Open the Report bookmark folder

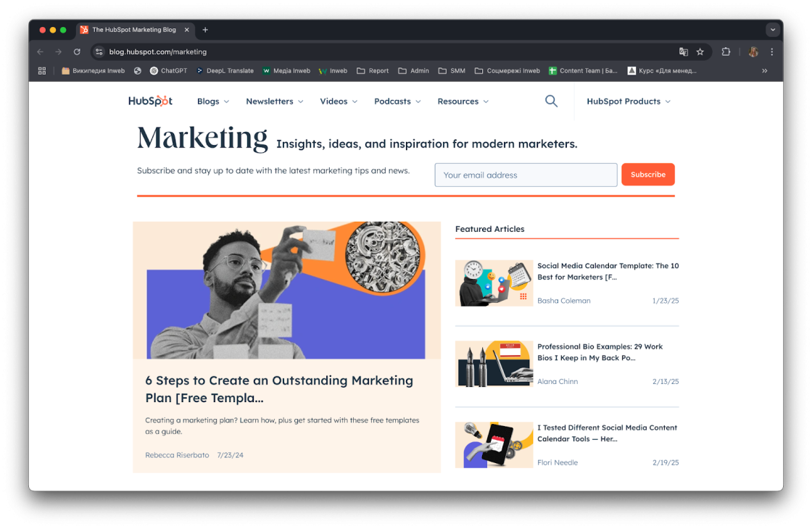[373, 71]
